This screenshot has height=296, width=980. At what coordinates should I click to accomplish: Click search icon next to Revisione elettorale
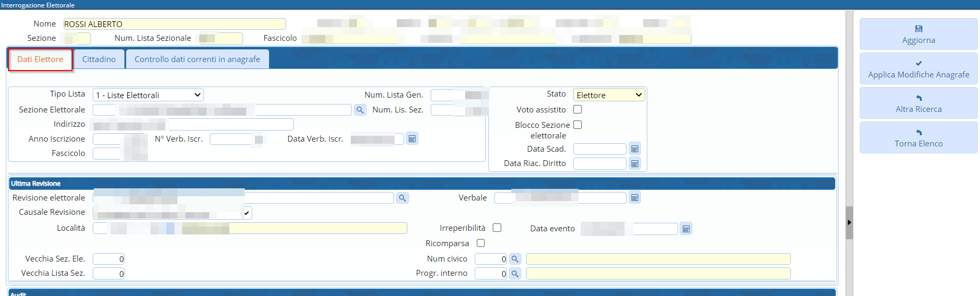click(403, 198)
